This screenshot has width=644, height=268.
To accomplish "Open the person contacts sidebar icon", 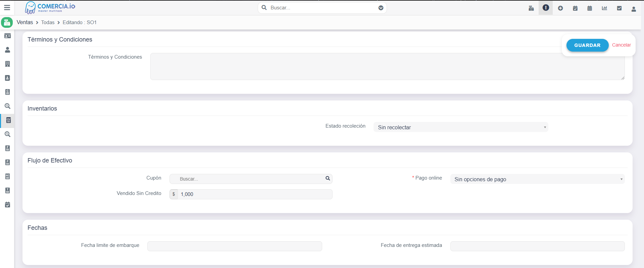I will click(x=7, y=50).
